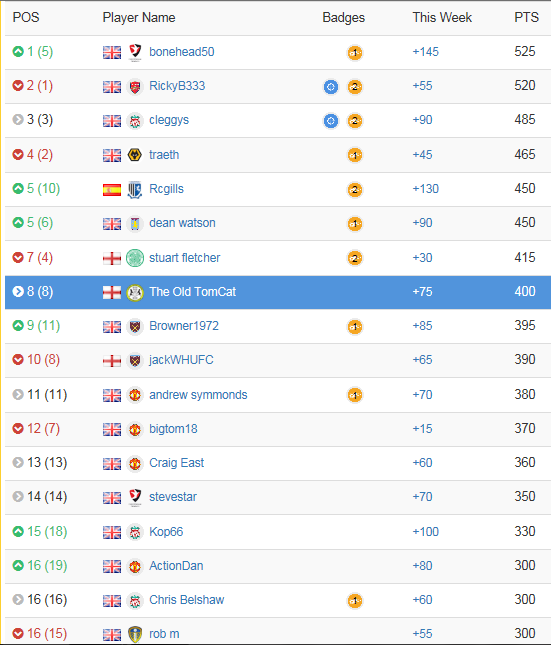Click RickyB333's blue badge icon
The image size is (551, 645).
coord(330,87)
